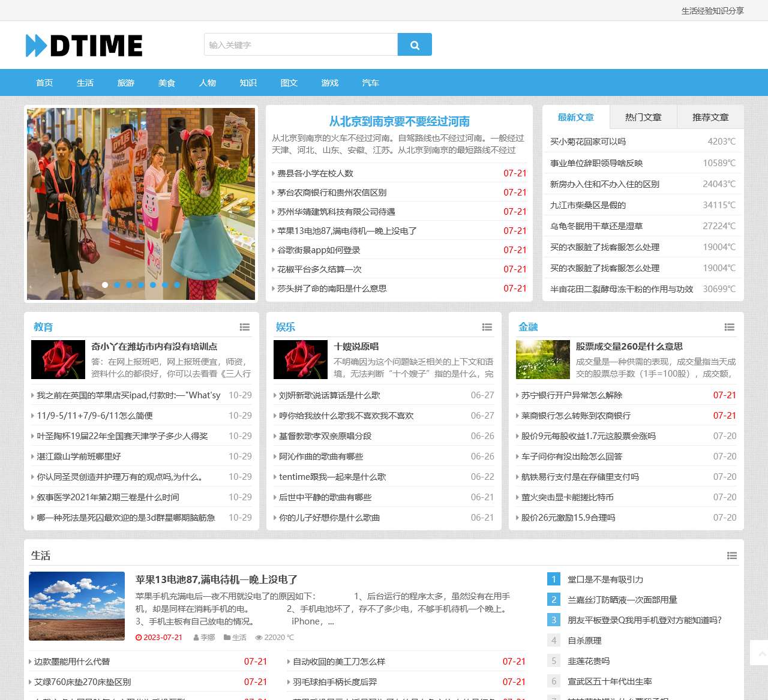Open article 萤火突击显卡能搓比特币
This screenshot has width=768, height=700.
point(568,497)
